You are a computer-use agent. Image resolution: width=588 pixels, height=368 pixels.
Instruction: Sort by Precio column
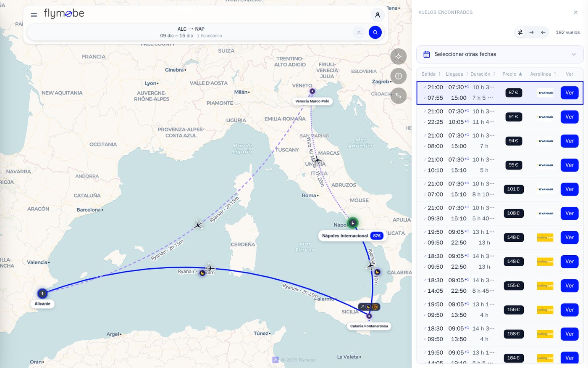tap(512, 74)
